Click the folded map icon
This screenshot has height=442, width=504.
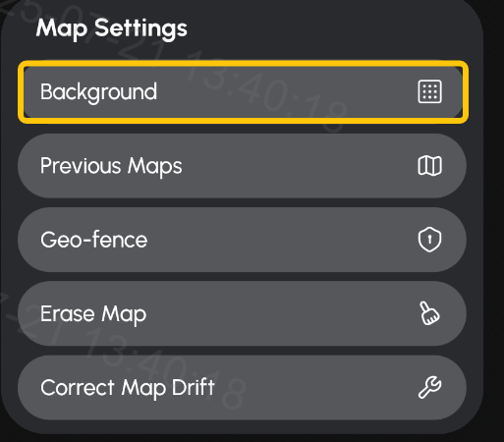point(429,166)
